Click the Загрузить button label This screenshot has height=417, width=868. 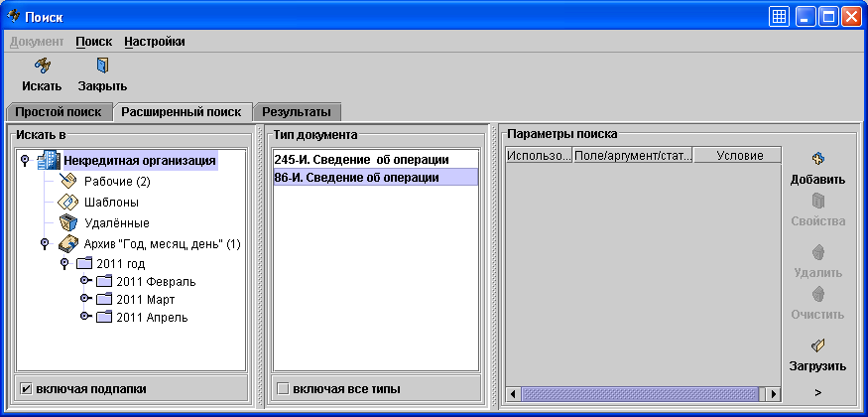817,366
